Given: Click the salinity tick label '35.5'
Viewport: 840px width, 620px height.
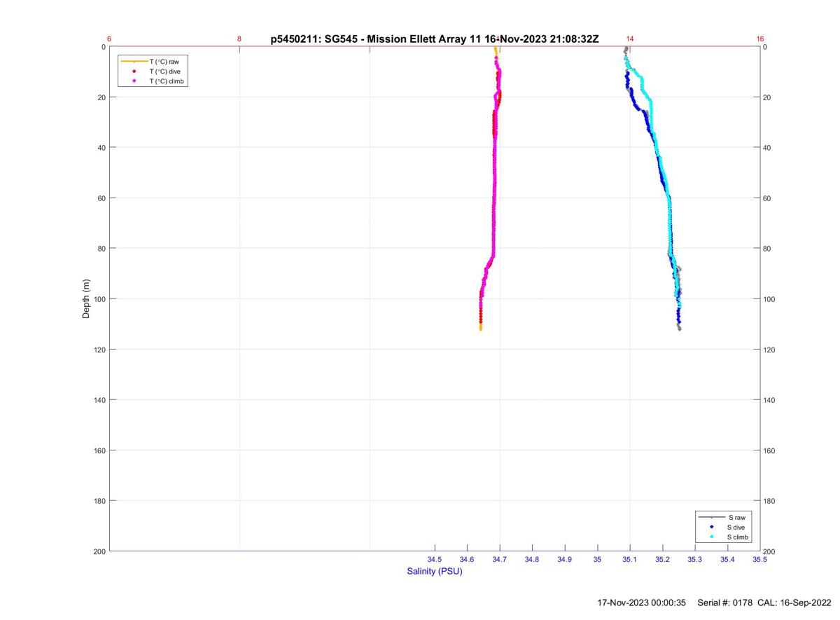Looking at the screenshot, I should click(x=759, y=560).
